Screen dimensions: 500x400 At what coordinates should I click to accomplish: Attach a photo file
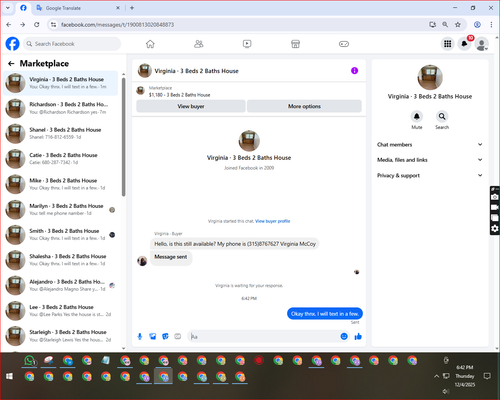point(153,336)
